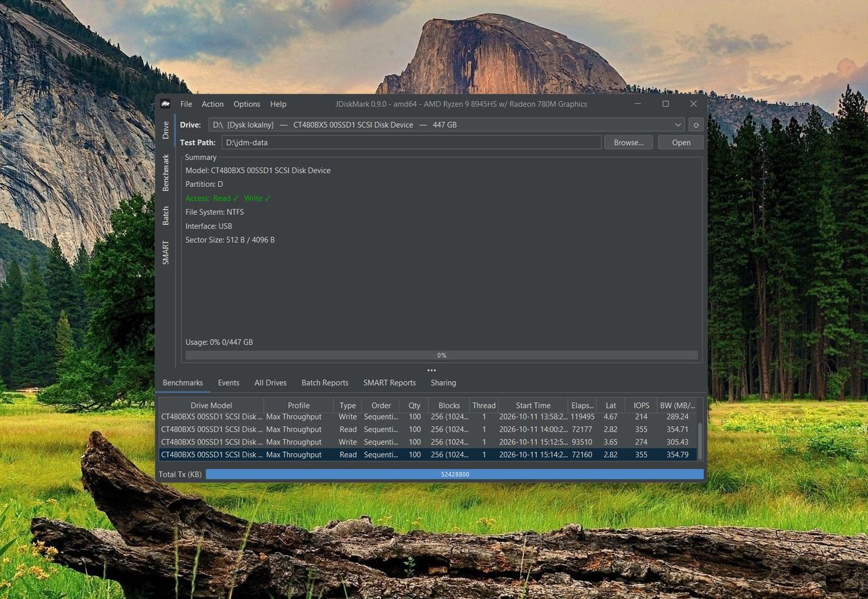The height and width of the screenshot is (599, 868).
Task: Click the benchmarks table vertical scrollbar
Action: point(700,440)
